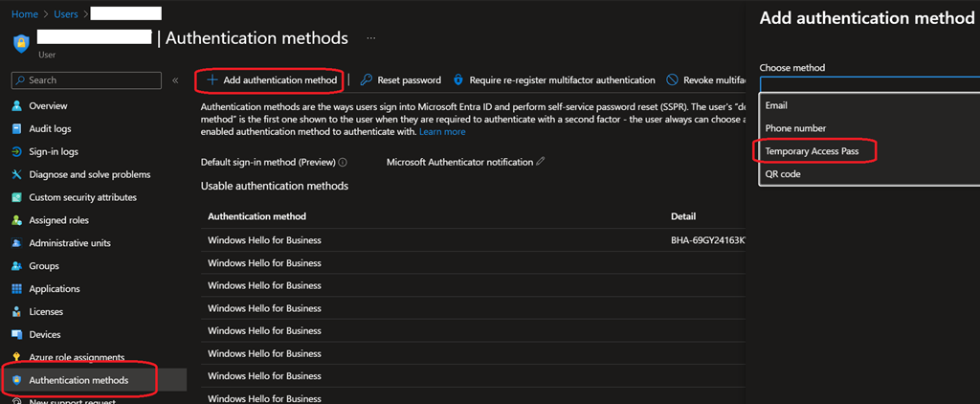This screenshot has height=404, width=980.
Task: Show info for Default sign-in method
Action: [x=343, y=163]
